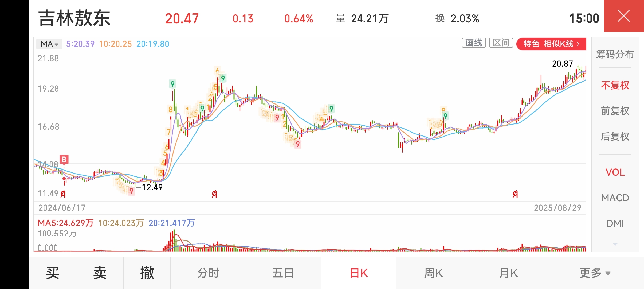The image size is (644, 289).
Task: Tap the 画线 draw line button
Action: pyautogui.click(x=474, y=43)
